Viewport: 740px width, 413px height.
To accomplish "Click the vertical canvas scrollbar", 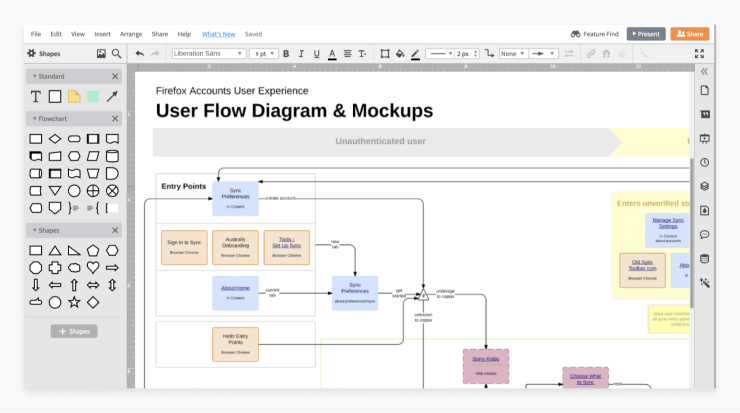I will (692, 233).
